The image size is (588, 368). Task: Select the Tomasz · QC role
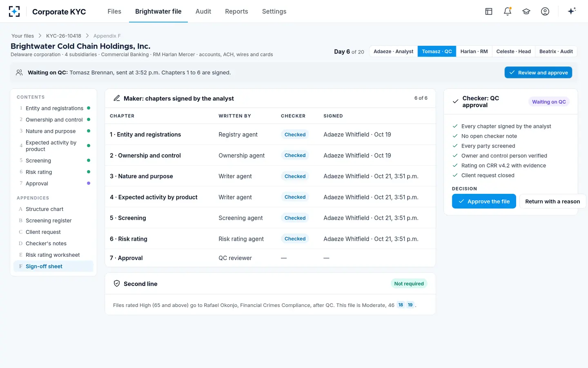pos(437,52)
